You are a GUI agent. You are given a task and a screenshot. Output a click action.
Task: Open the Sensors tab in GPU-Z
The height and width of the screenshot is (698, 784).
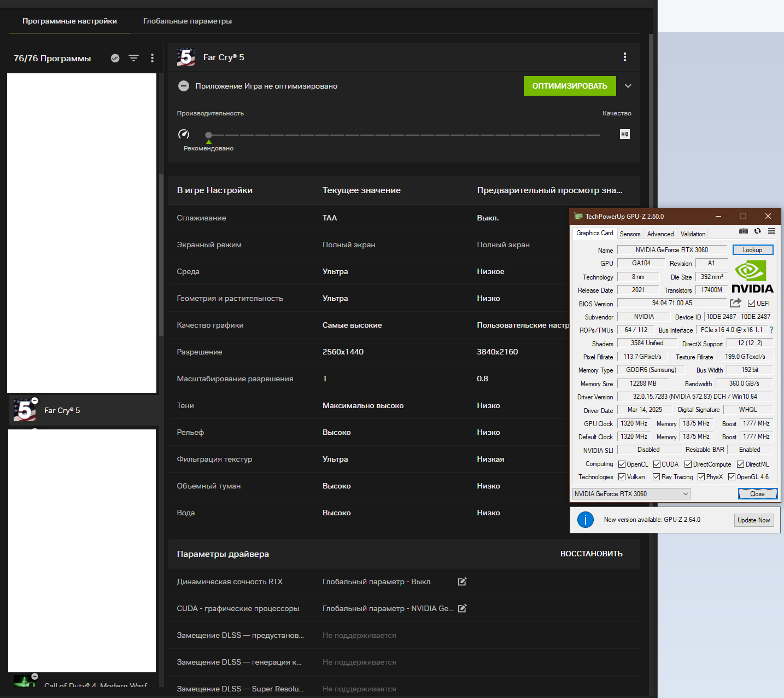coord(630,234)
